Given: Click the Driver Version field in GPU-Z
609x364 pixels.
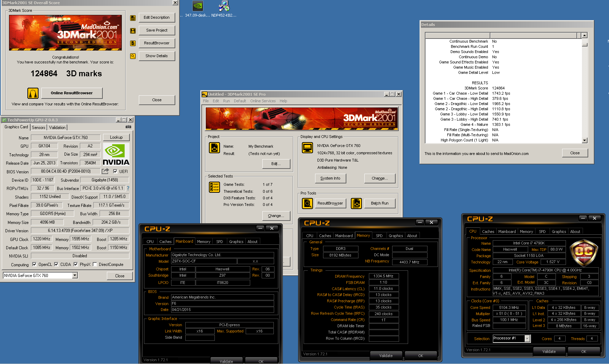Looking at the screenshot, I should click(x=80, y=231).
